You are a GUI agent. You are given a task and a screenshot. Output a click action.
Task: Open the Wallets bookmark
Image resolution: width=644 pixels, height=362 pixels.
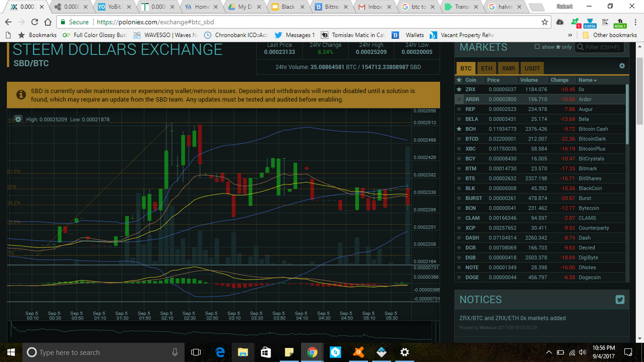click(x=409, y=35)
